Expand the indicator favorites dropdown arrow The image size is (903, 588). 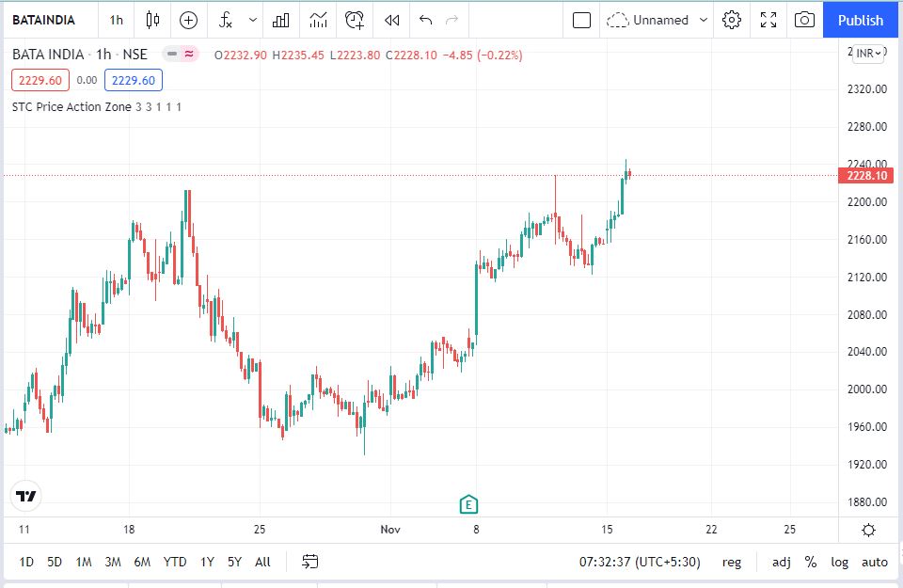point(252,20)
